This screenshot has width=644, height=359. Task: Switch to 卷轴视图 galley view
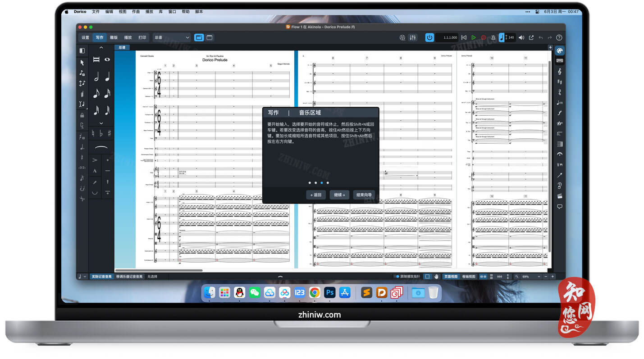469,277
